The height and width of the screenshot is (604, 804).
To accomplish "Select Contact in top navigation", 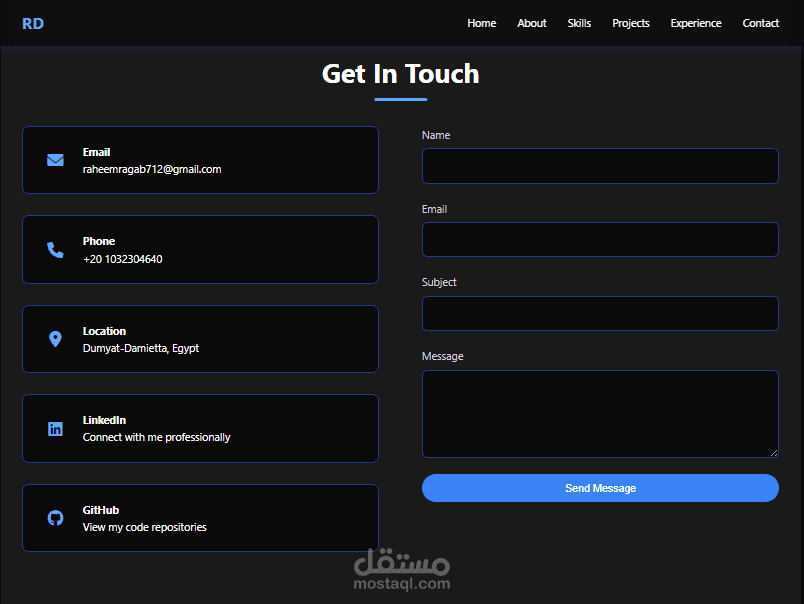I will tap(760, 23).
